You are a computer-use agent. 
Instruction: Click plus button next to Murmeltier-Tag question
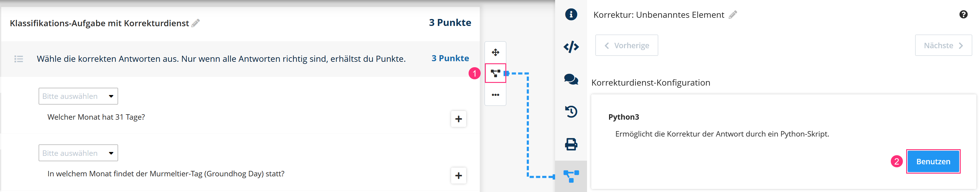click(458, 176)
